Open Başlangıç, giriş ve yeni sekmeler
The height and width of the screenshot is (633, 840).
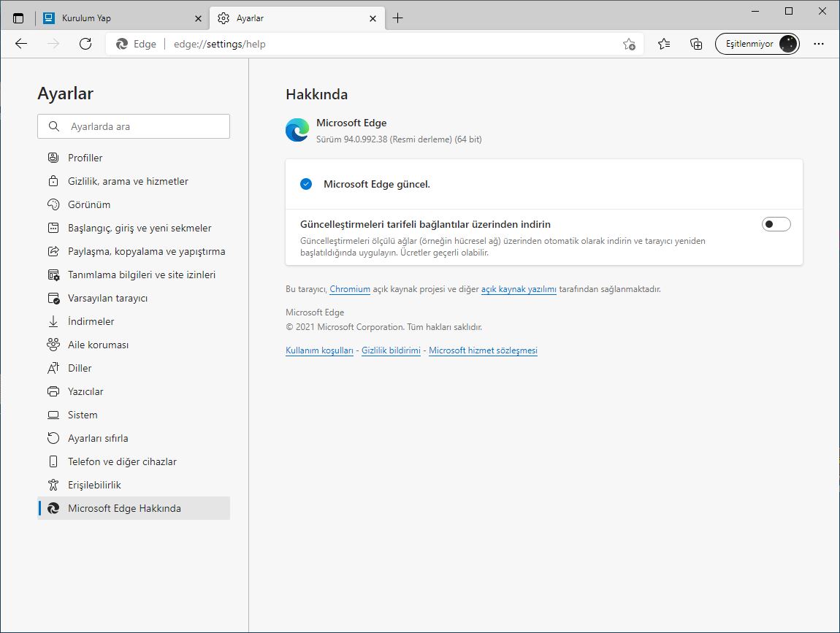[x=134, y=228]
